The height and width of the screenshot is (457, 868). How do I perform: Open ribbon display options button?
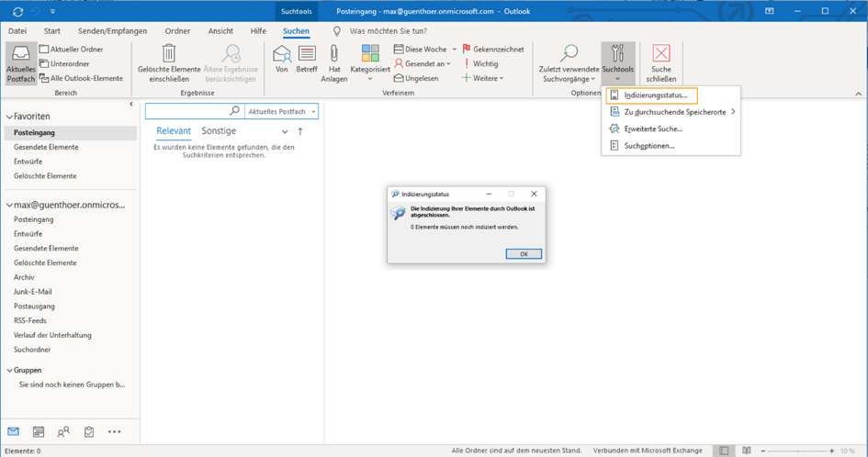click(770, 11)
